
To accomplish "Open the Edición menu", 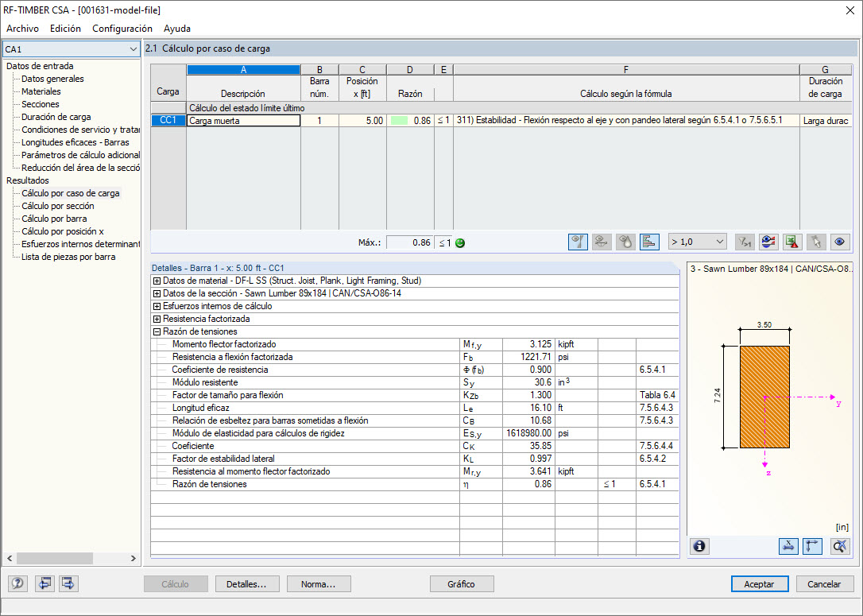I will [x=65, y=29].
